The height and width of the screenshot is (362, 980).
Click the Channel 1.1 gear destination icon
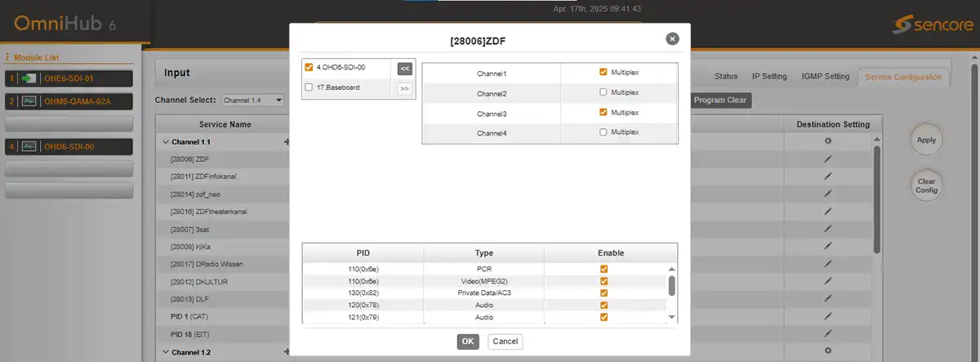click(x=827, y=141)
